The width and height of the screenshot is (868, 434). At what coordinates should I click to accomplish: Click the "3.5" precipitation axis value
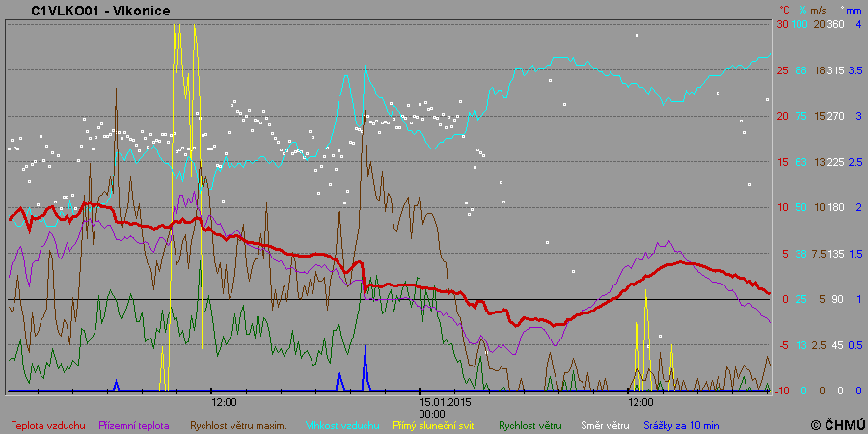(x=854, y=70)
